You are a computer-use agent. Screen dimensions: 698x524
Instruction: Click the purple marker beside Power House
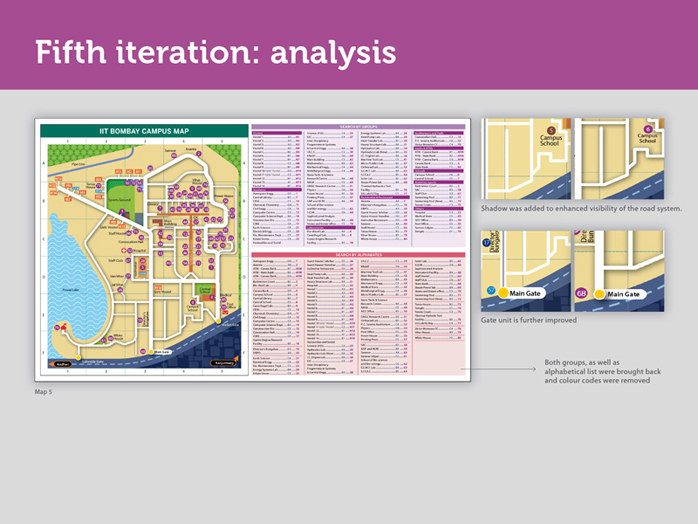point(226,201)
